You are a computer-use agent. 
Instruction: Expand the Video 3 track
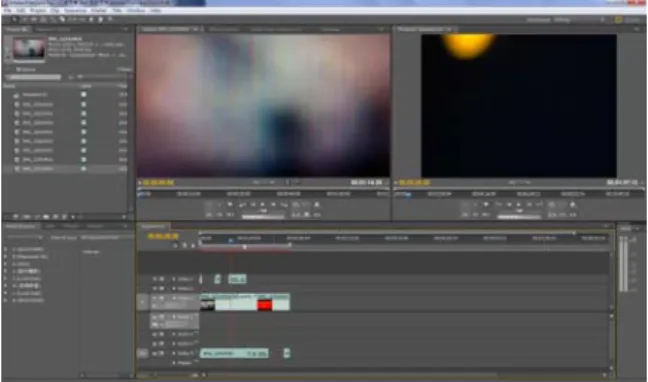click(x=174, y=279)
